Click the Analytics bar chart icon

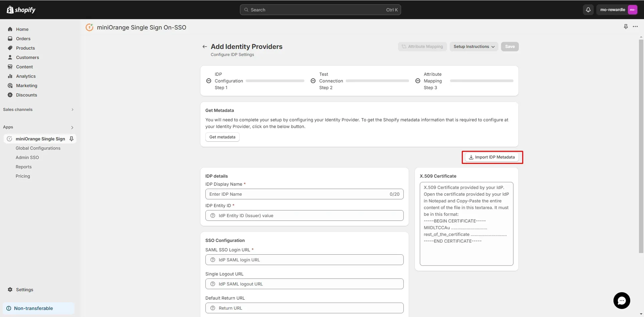[10, 76]
